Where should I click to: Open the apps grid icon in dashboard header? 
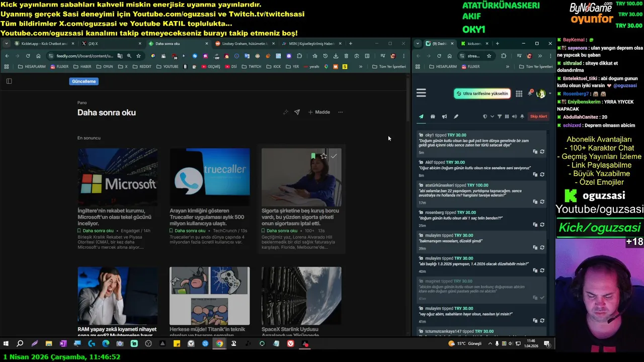tap(519, 94)
